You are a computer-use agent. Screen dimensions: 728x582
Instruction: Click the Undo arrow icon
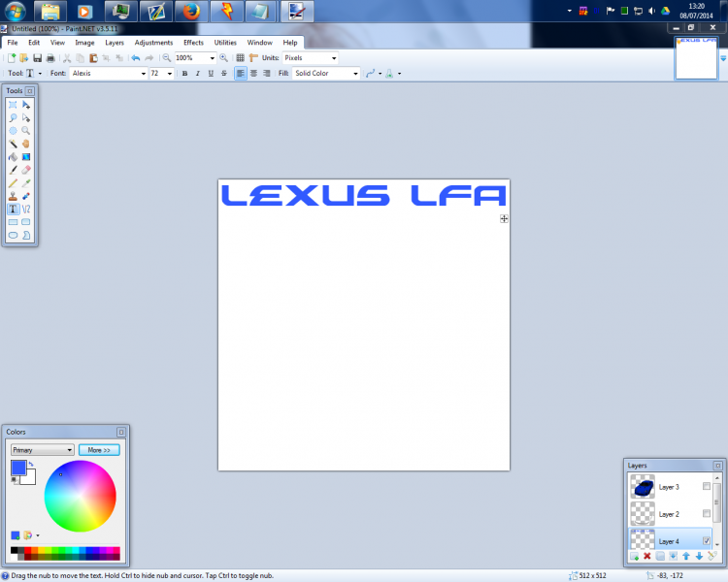coord(136,58)
